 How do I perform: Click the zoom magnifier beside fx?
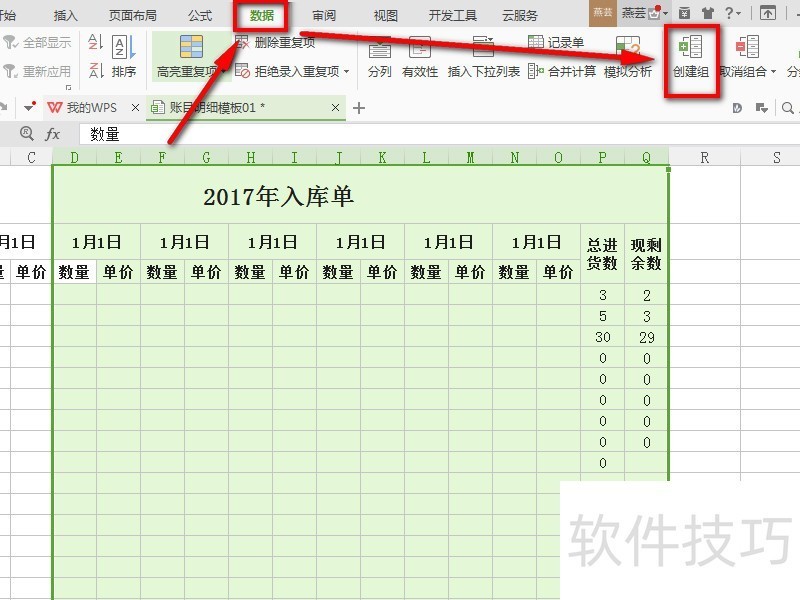click(27, 134)
